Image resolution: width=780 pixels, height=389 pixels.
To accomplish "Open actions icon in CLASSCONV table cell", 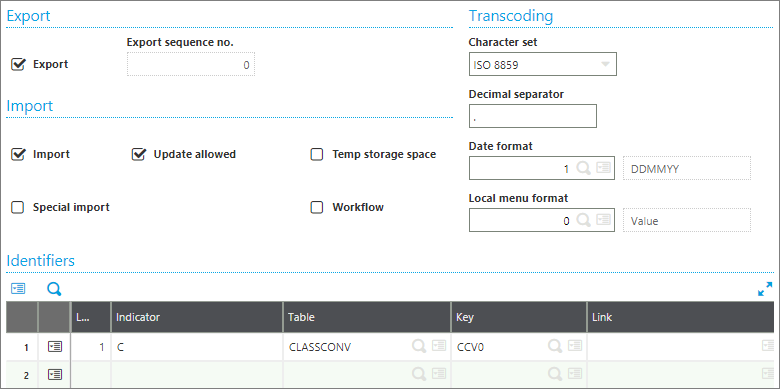I will click(x=439, y=346).
